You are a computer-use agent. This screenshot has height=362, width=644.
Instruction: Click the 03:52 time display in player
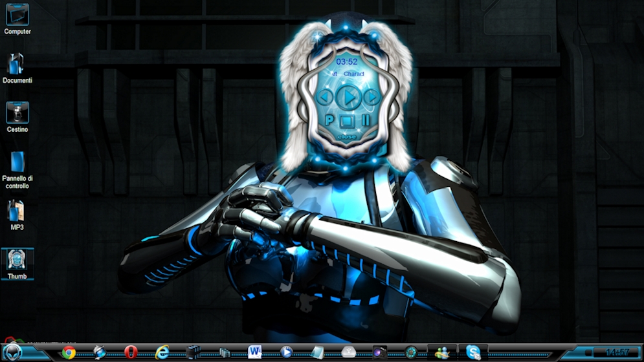[x=347, y=61]
